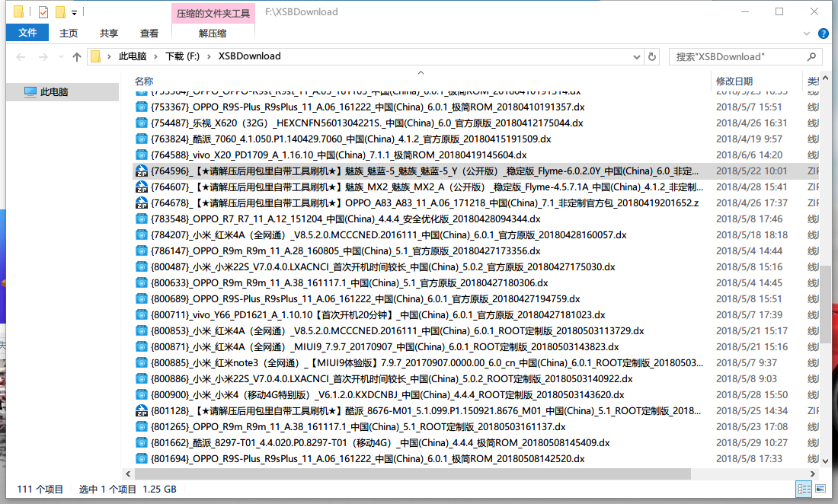Select 此电脑 in the navigation pane
This screenshot has height=504, width=838.
(x=62, y=92)
